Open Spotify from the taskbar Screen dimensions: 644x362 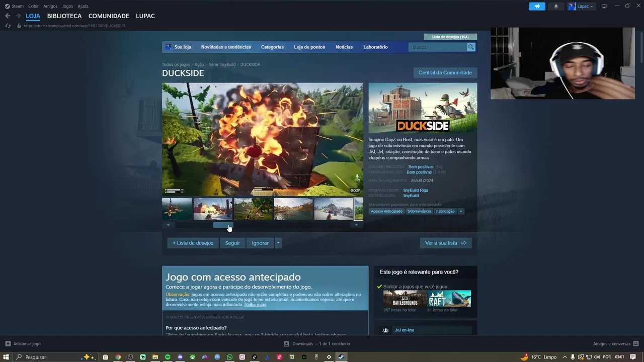tap(168, 357)
